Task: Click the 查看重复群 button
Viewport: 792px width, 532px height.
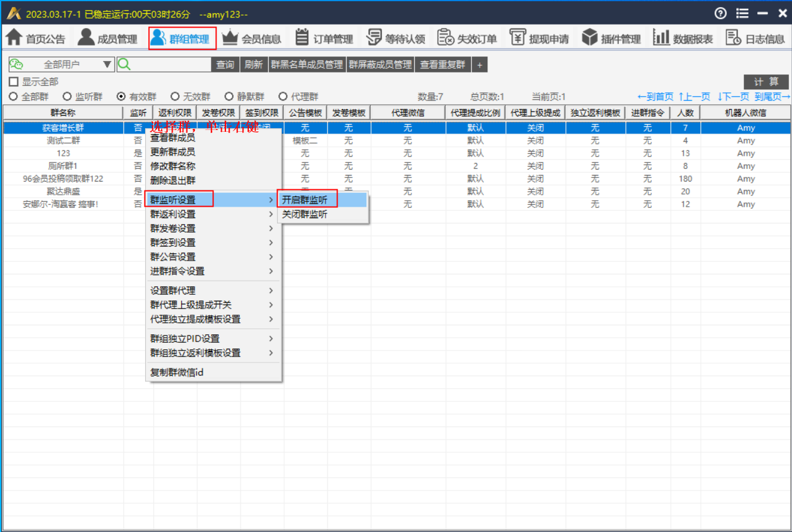Action: [443, 65]
